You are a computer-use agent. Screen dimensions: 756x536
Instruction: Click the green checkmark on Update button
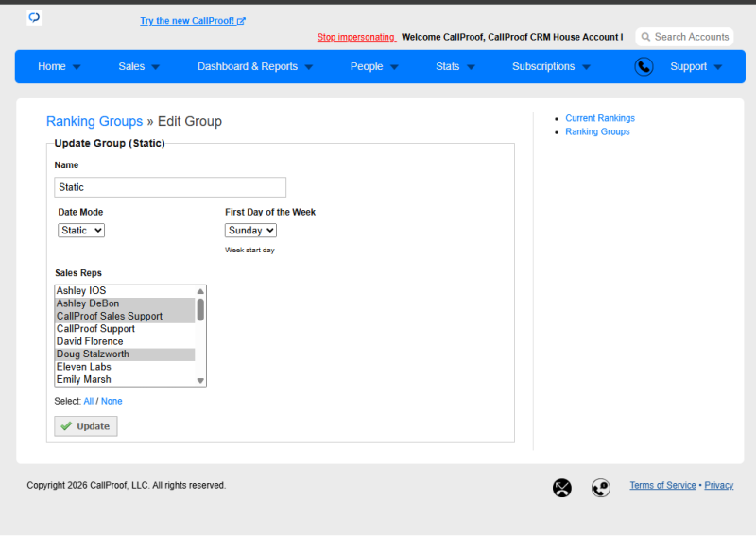pos(66,426)
